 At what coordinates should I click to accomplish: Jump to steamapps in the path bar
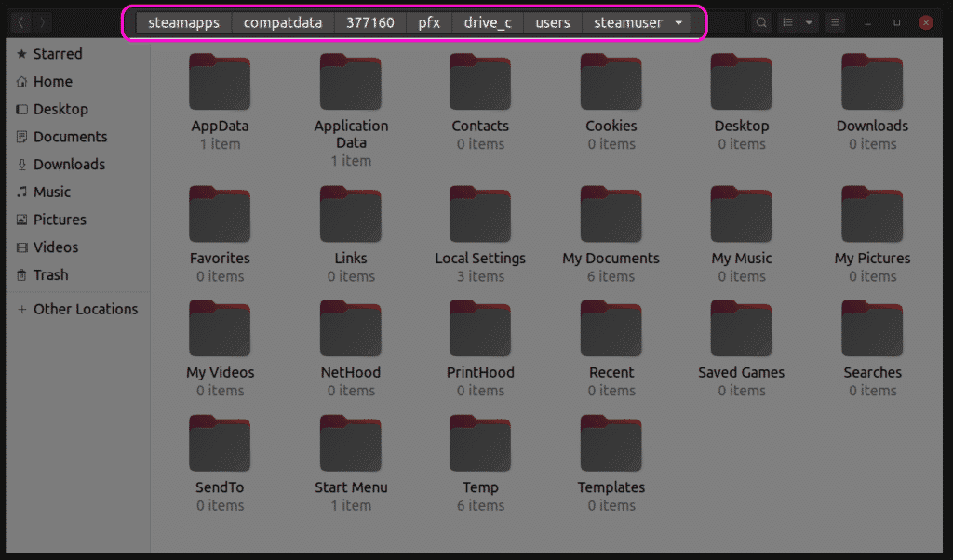tap(183, 23)
